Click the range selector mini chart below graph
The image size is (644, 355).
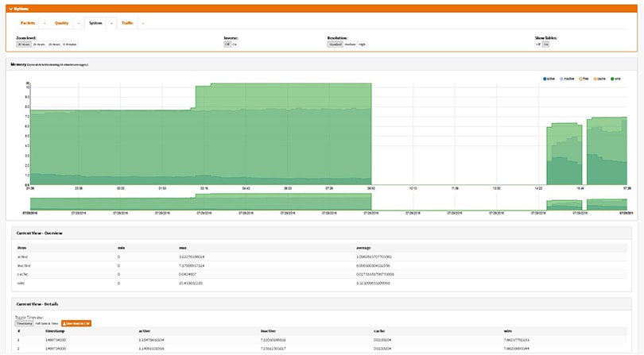pos(318,204)
